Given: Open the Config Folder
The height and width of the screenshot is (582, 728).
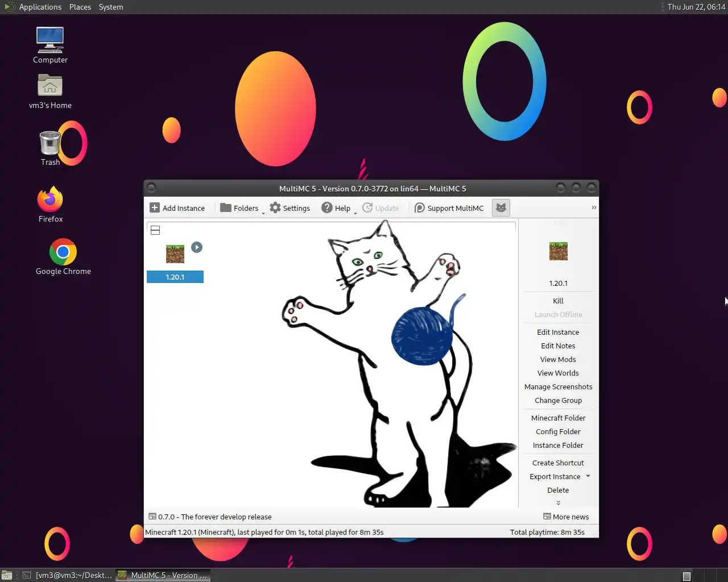Looking at the screenshot, I should click(x=559, y=431).
